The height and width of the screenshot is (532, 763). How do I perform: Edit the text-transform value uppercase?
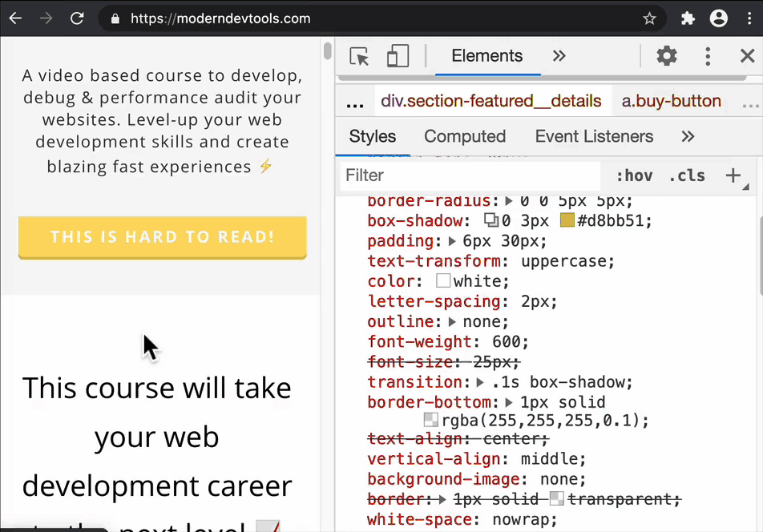tap(563, 261)
